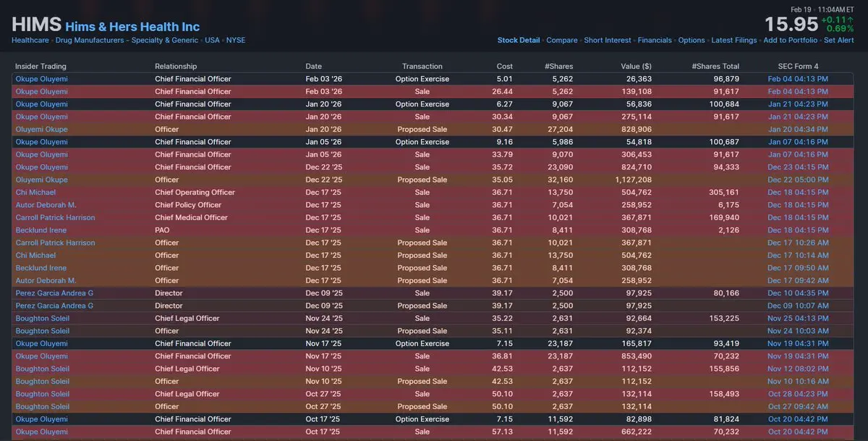Image resolution: width=868 pixels, height=441 pixels.
Task: Open Drug Manufacturers - Specialty & Generic industry link
Action: [x=126, y=41]
